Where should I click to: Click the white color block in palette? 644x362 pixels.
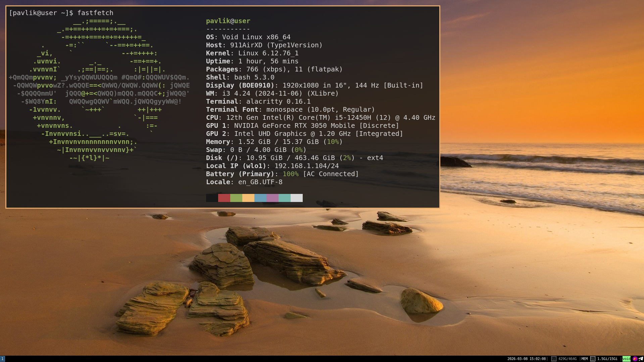tap(296, 198)
